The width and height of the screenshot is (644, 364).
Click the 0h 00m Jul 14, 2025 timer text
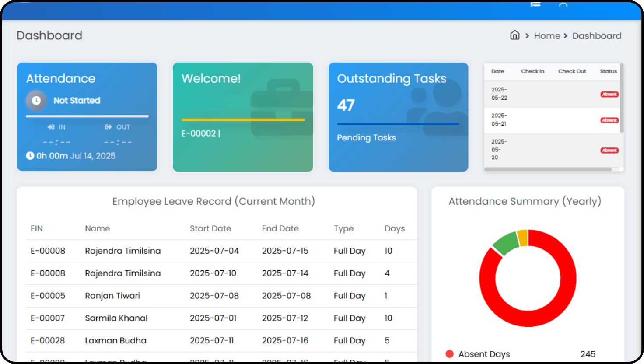(76, 156)
